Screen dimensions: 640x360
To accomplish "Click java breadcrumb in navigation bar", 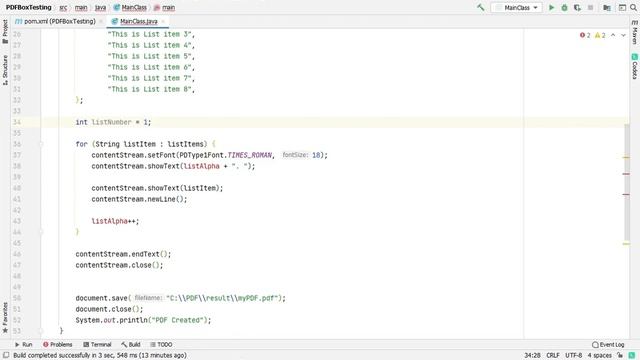I will [100, 7].
